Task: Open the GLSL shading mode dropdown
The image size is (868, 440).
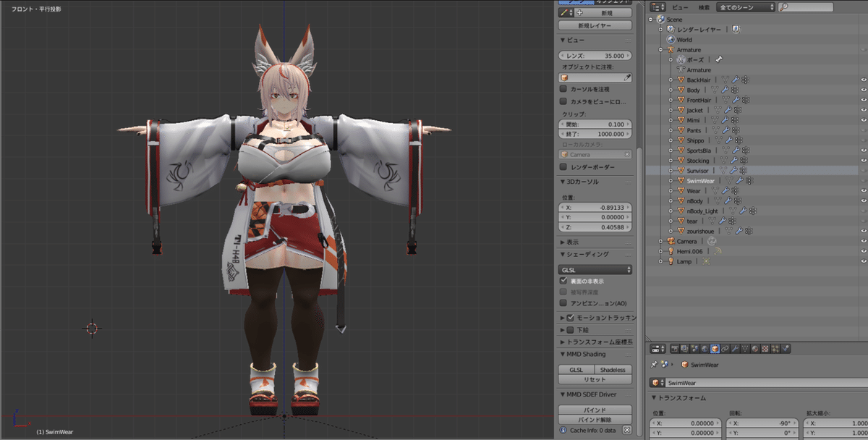Action: point(595,269)
